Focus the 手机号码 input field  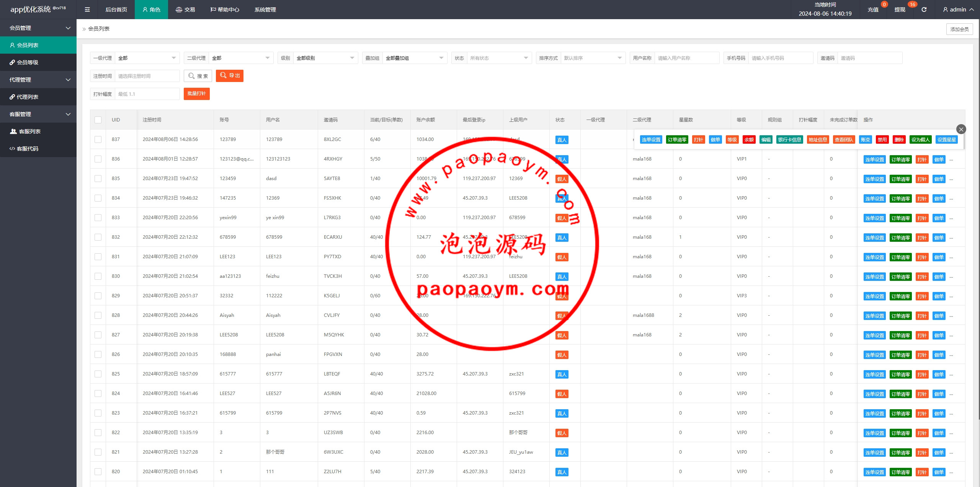[x=781, y=58]
